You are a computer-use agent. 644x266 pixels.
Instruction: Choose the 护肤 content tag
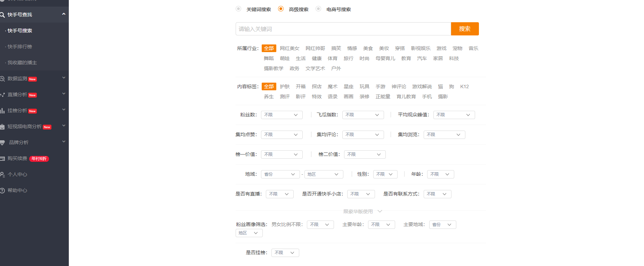pyautogui.click(x=285, y=86)
